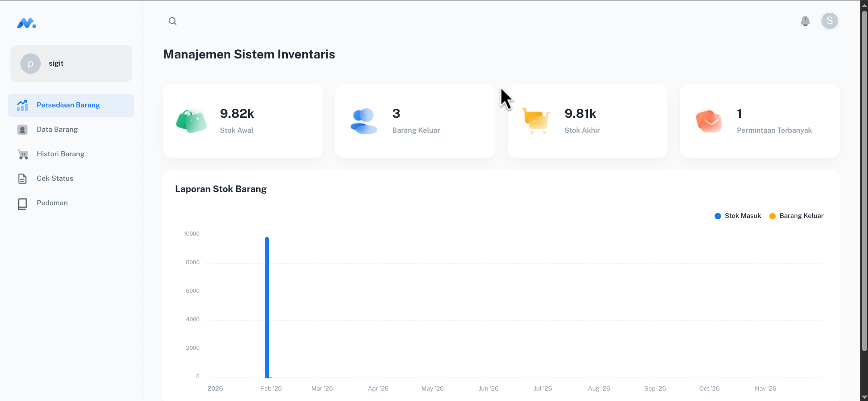Image resolution: width=868 pixels, height=401 pixels.
Task: Click the search magnifier icon
Action: point(172,21)
